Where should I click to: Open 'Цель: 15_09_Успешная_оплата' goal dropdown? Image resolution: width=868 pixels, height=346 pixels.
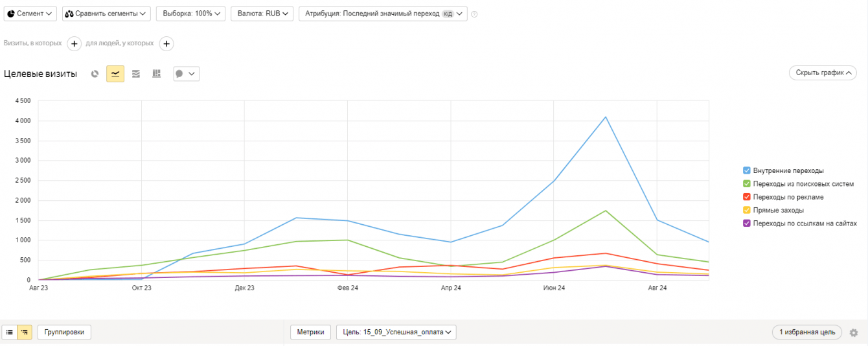pyautogui.click(x=396, y=332)
